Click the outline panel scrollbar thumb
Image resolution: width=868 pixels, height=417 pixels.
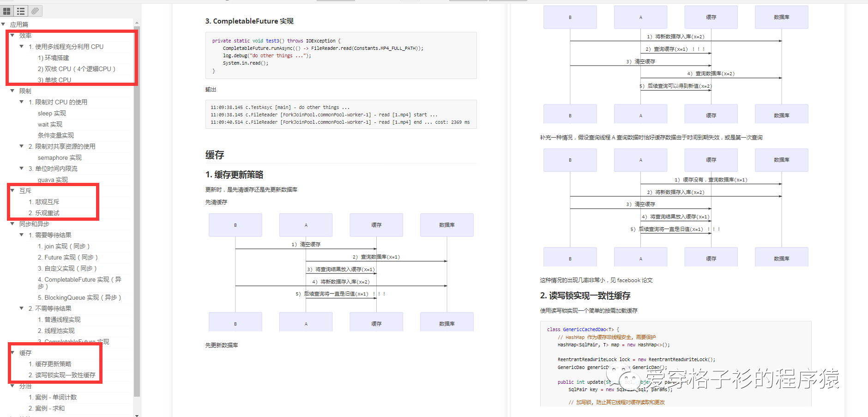coord(137,212)
